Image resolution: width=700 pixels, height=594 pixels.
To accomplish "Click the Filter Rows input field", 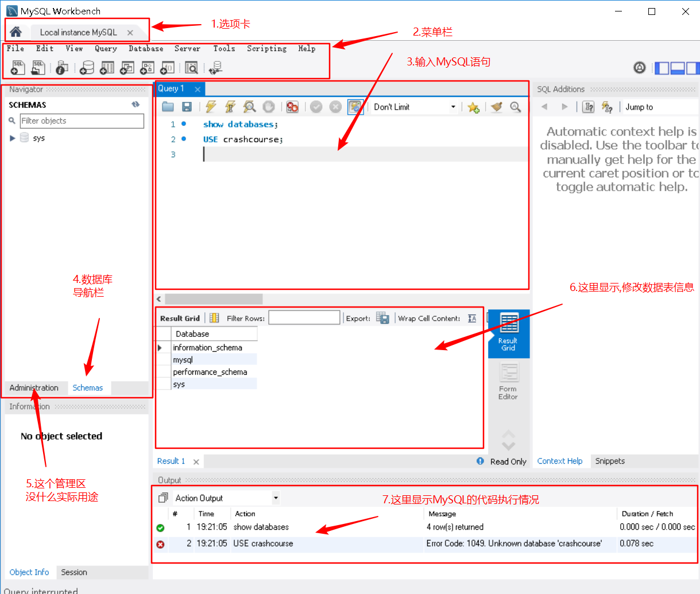I will [304, 318].
